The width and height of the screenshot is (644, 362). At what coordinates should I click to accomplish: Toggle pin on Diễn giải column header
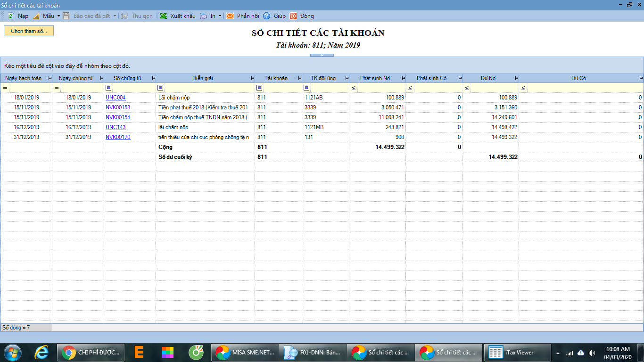pos(251,78)
